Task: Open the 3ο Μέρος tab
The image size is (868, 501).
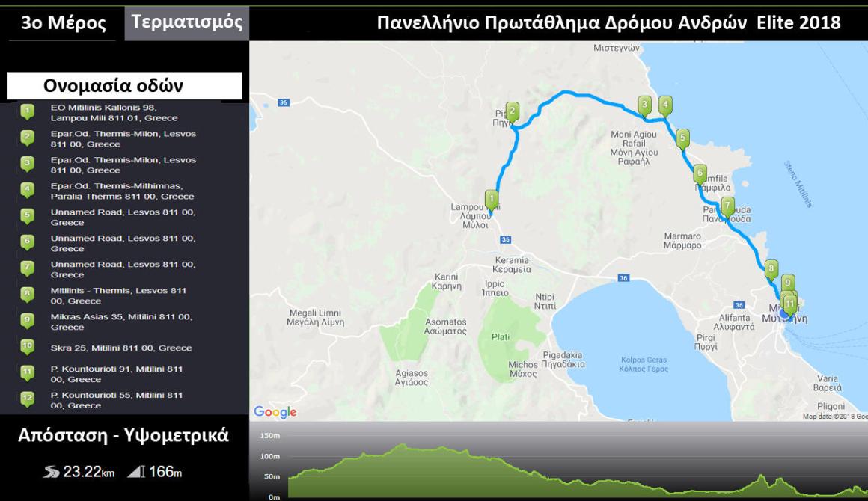Action: pos(63,23)
